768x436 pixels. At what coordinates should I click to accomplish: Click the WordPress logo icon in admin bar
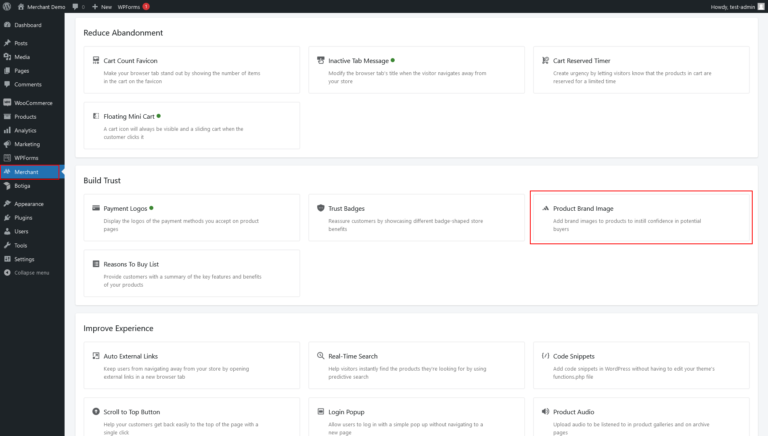[7, 6]
